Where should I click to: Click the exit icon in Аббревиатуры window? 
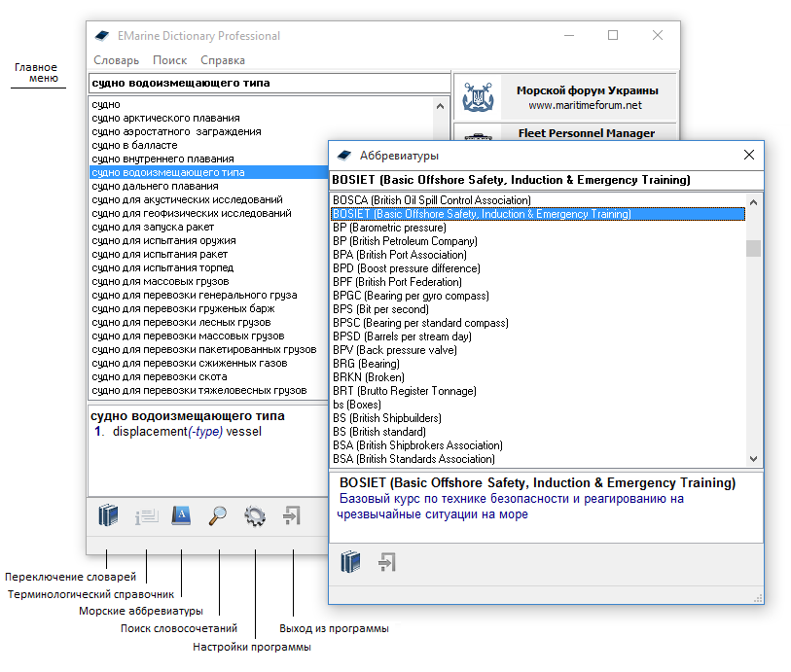pos(386,562)
